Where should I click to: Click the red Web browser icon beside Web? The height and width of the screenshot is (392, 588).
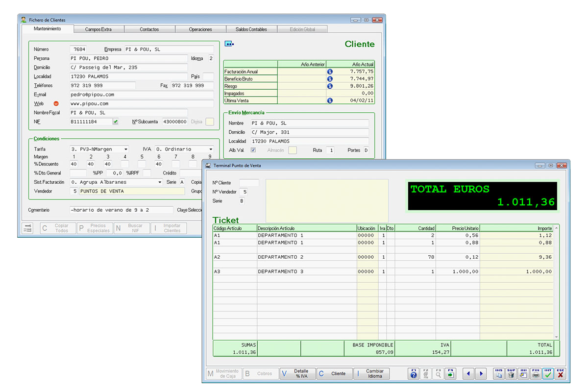point(55,104)
